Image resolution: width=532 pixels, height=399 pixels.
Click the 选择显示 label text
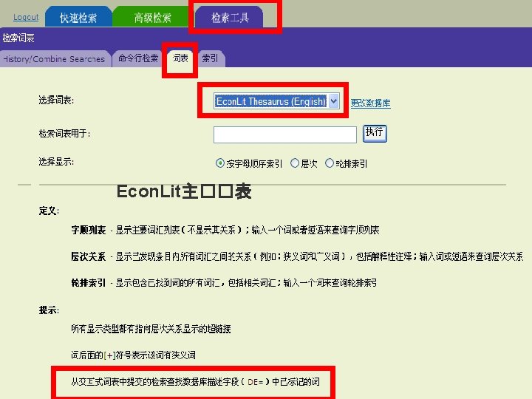coord(56,162)
